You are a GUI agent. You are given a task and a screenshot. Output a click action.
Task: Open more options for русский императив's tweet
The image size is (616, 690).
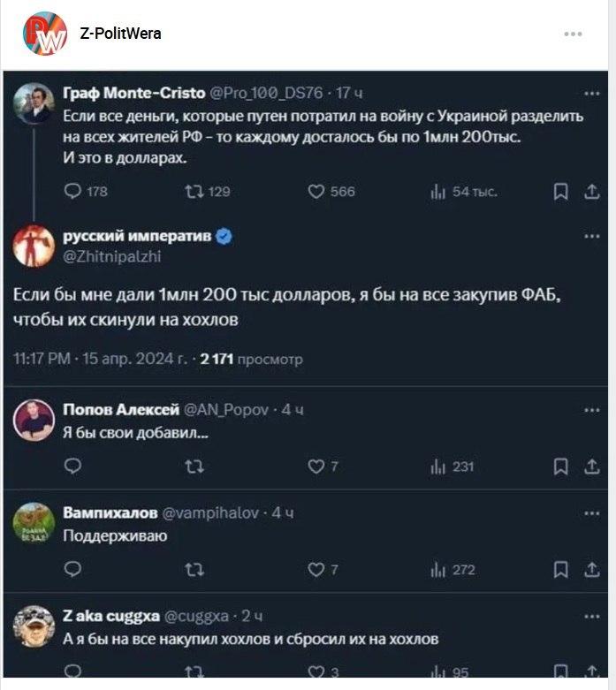pyautogui.click(x=591, y=237)
